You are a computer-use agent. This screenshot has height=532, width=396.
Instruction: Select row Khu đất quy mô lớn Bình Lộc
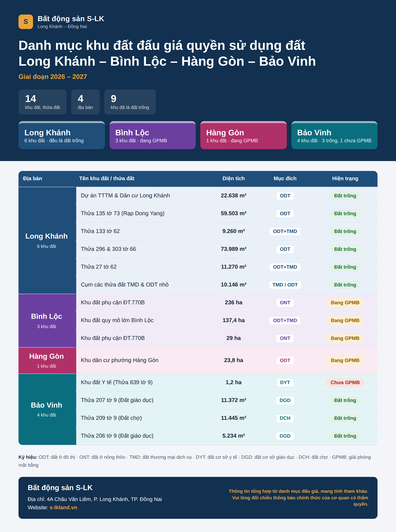(227, 320)
